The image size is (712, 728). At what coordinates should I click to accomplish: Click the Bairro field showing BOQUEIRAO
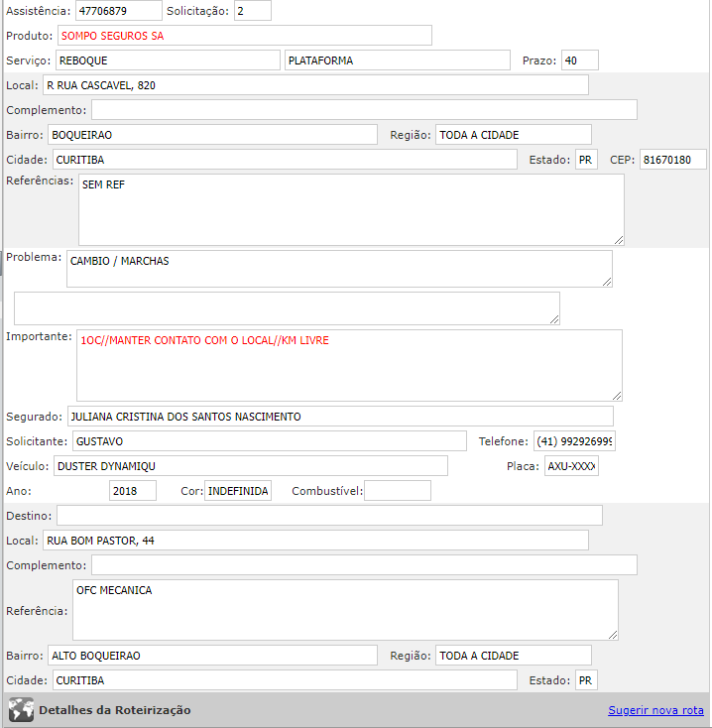212,135
